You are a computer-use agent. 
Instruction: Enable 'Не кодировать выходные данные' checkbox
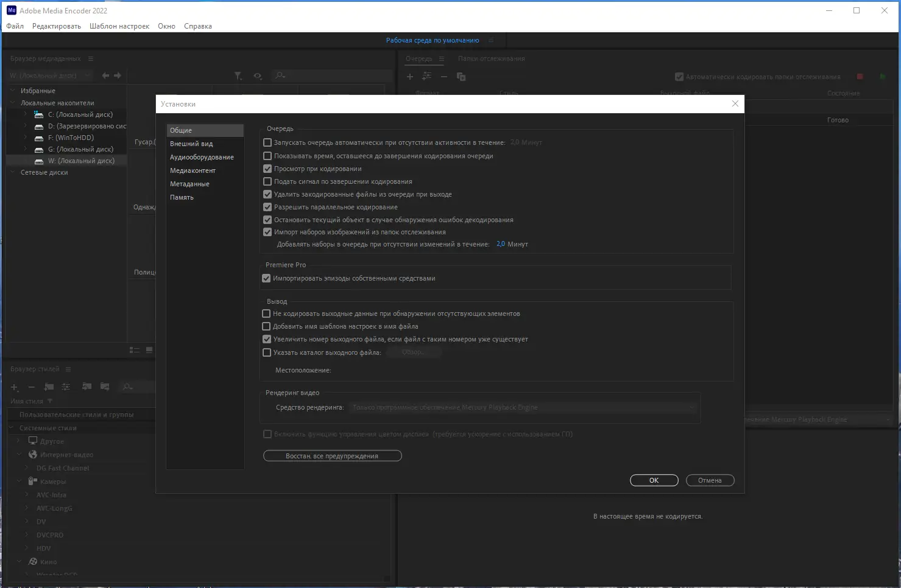coord(266,313)
